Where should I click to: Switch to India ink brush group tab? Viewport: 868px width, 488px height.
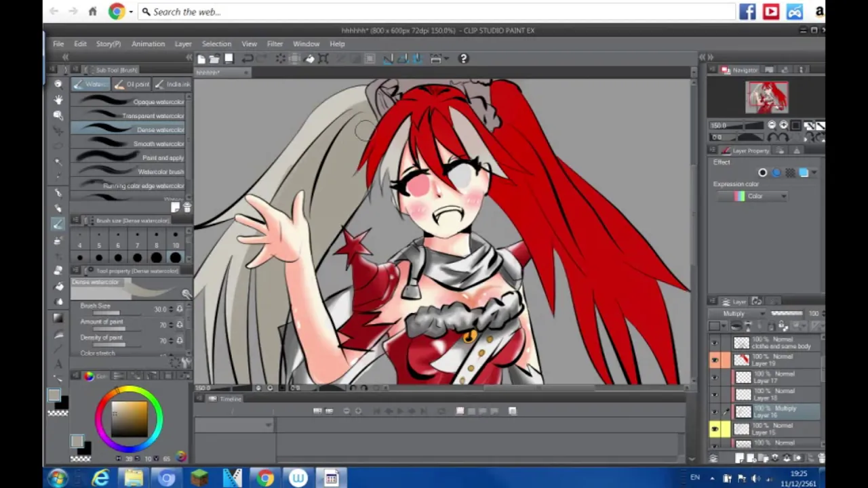pos(172,84)
